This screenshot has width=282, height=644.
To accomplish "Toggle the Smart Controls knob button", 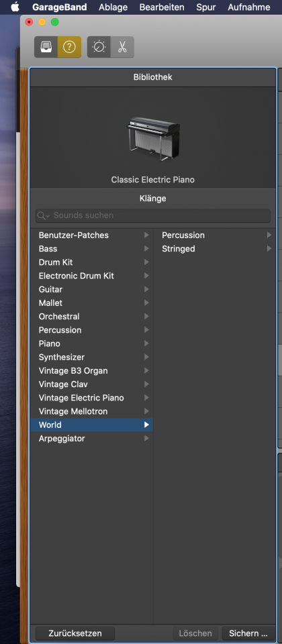I will coord(99,47).
